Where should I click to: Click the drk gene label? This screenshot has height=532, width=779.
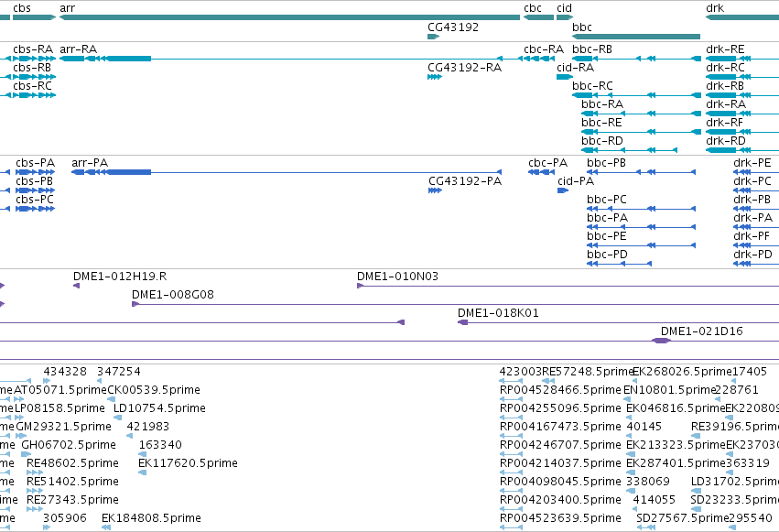click(715, 8)
